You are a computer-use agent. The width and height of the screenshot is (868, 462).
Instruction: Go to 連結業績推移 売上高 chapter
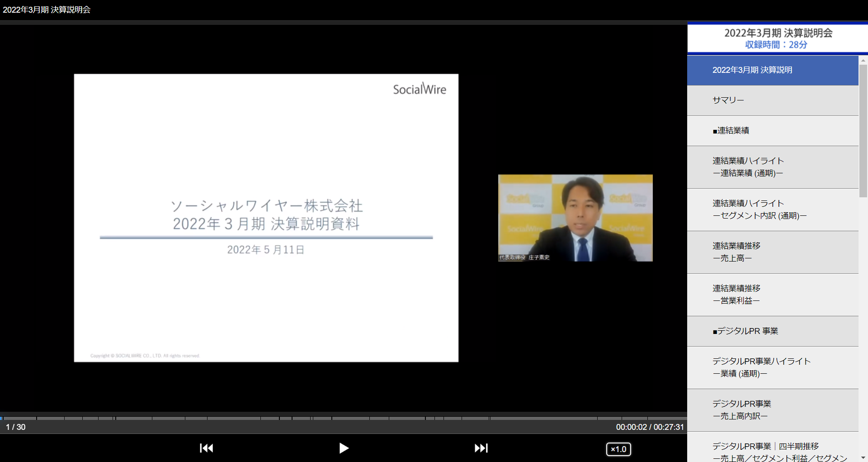pyautogui.click(x=773, y=252)
